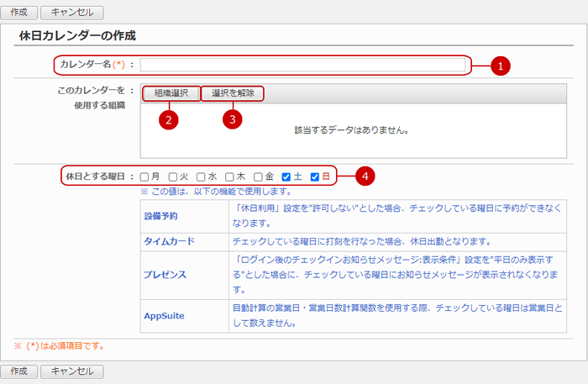Viewport: 588px width, 384px height.
Task: Select the AppSuite row label
Action: point(164,315)
